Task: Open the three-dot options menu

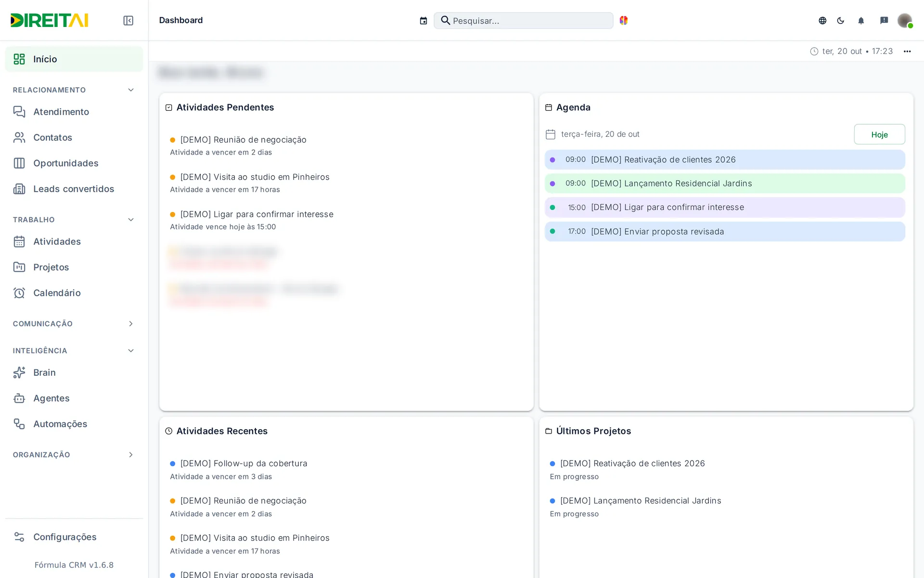Action: pos(907,52)
